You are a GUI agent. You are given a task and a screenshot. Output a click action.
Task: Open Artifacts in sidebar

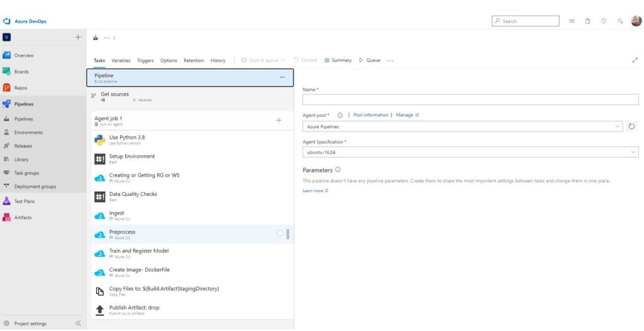coord(23,218)
